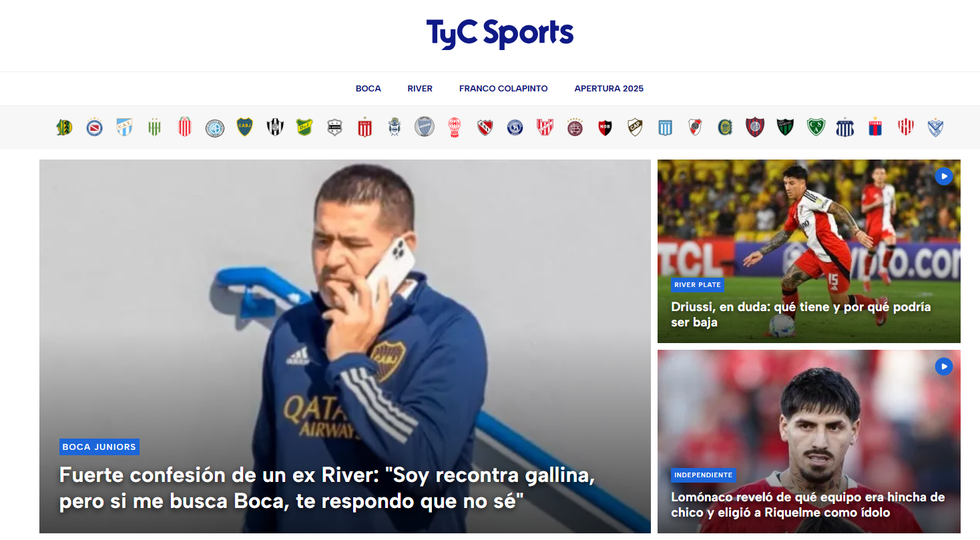Image resolution: width=980 pixels, height=540 pixels.
Task: Open the Tigre team crest
Action: [875, 127]
